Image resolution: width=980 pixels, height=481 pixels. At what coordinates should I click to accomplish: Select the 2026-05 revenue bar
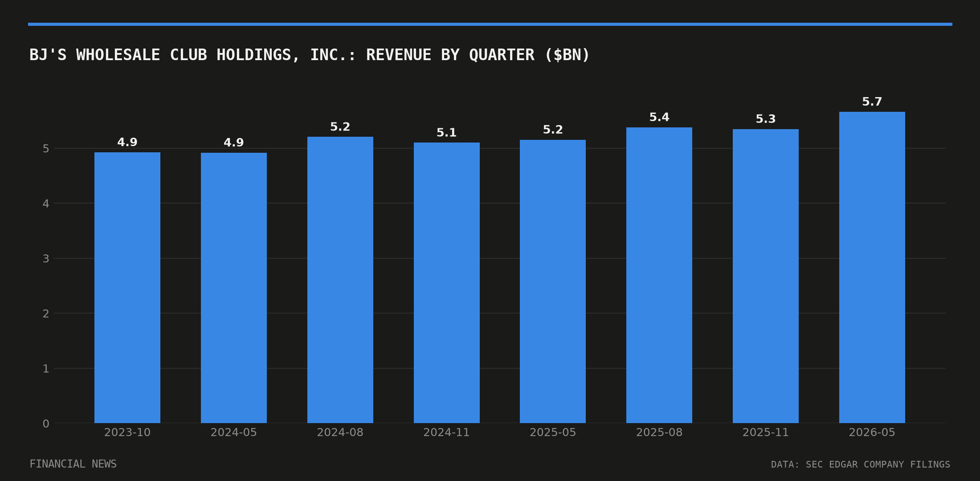coord(872,267)
